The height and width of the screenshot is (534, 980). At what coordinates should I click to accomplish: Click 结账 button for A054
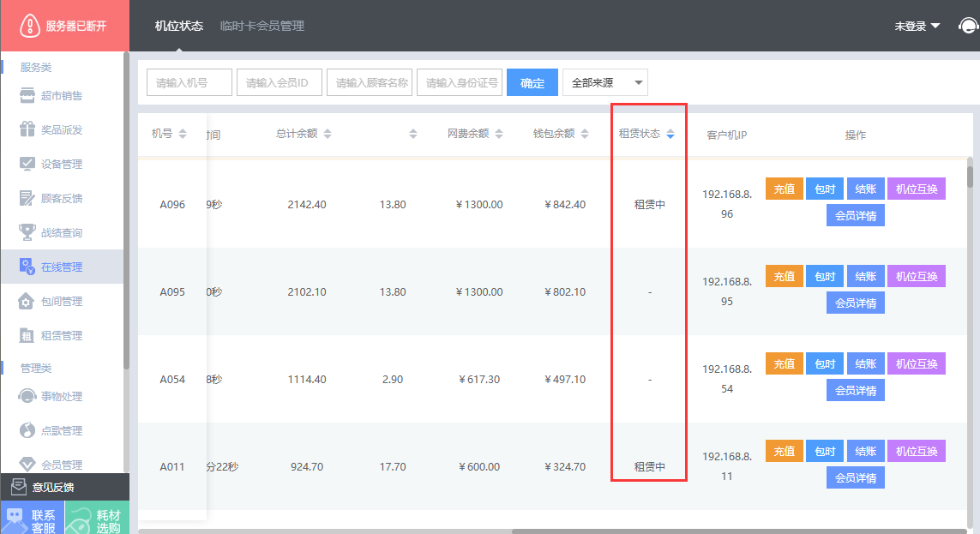[866, 363]
